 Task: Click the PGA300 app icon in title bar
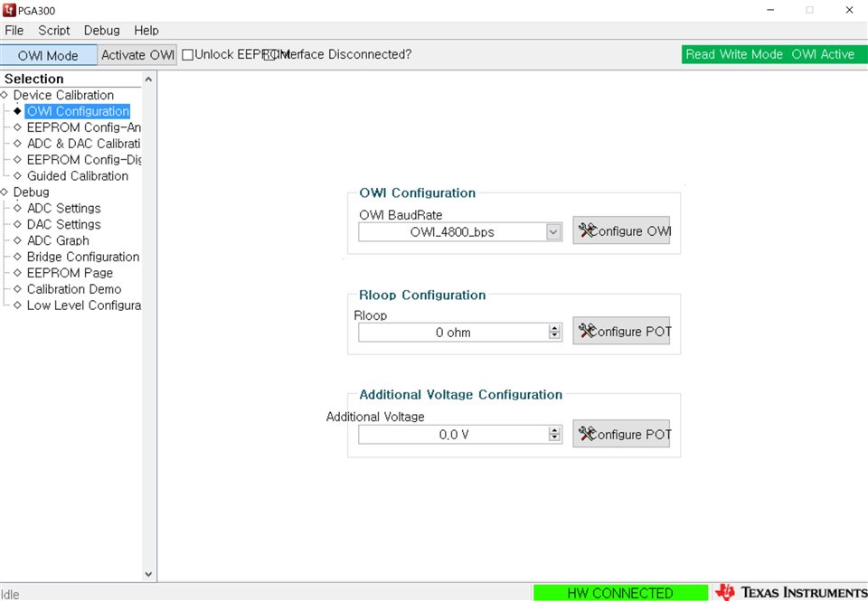(9, 10)
